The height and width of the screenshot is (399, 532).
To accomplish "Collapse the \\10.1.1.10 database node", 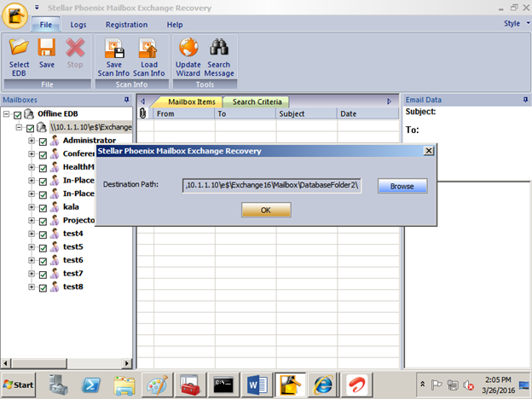I will click(19, 127).
